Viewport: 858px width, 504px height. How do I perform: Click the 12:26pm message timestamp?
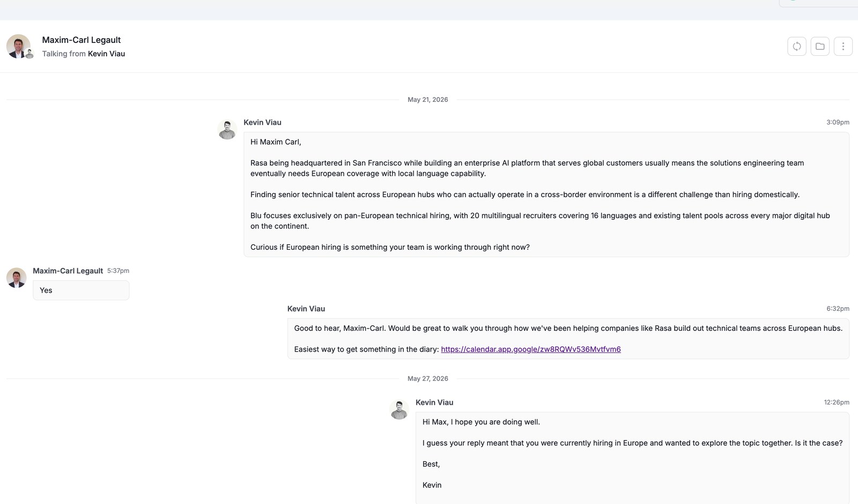[837, 402]
